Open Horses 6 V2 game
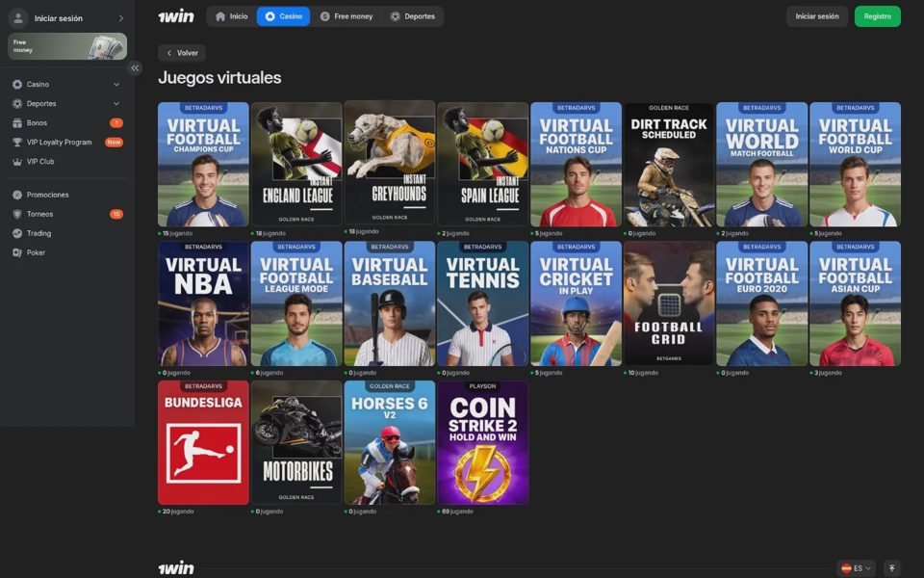 coord(390,443)
